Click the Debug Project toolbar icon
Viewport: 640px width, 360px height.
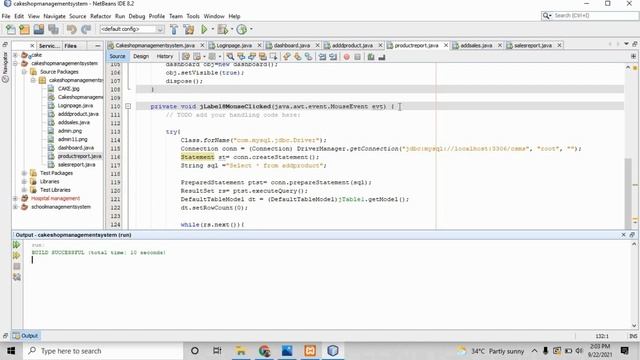[x=223, y=29]
